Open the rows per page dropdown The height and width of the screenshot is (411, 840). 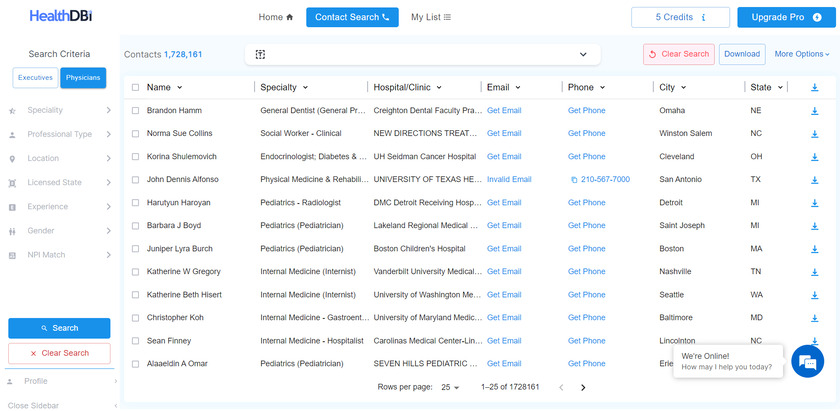coord(450,387)
